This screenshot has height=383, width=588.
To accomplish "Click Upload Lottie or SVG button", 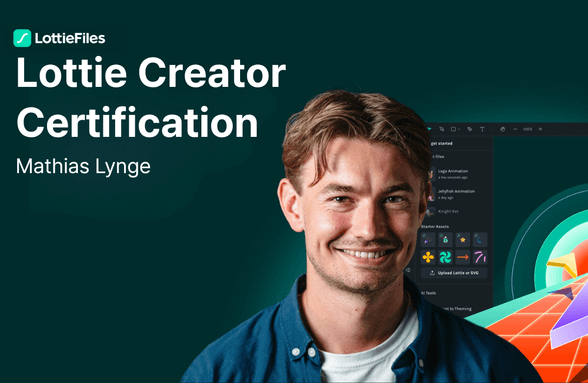I will (454, 273).
